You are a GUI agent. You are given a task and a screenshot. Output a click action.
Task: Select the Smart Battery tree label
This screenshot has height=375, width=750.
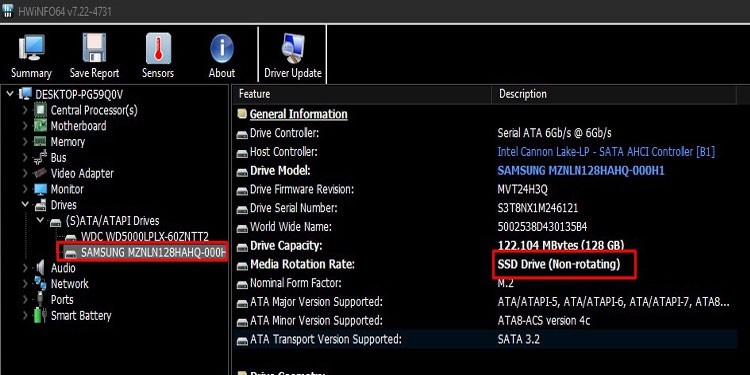click(81, 316)
